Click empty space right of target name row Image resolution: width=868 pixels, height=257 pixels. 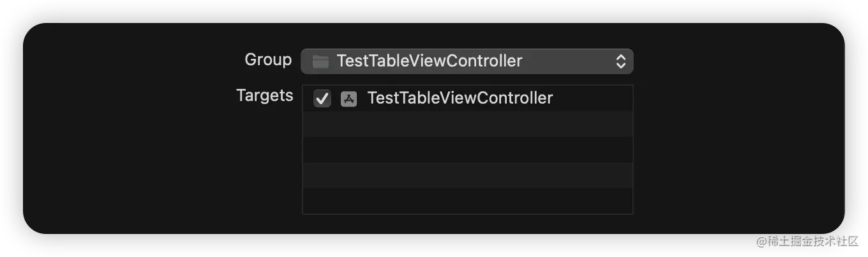[594, 98]
